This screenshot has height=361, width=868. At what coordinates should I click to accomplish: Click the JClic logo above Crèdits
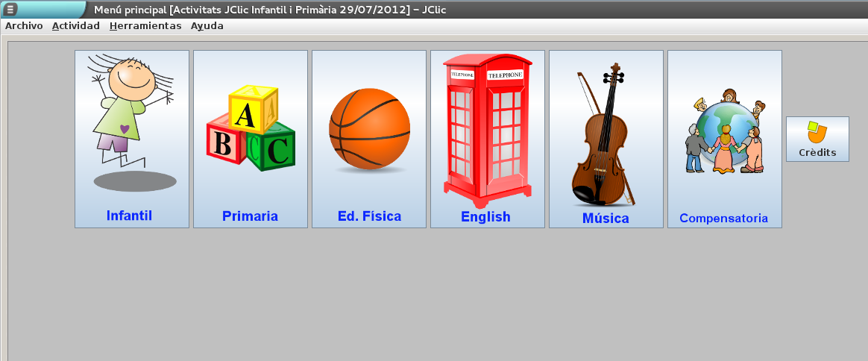pyautogui.click(x=817, y=133)
